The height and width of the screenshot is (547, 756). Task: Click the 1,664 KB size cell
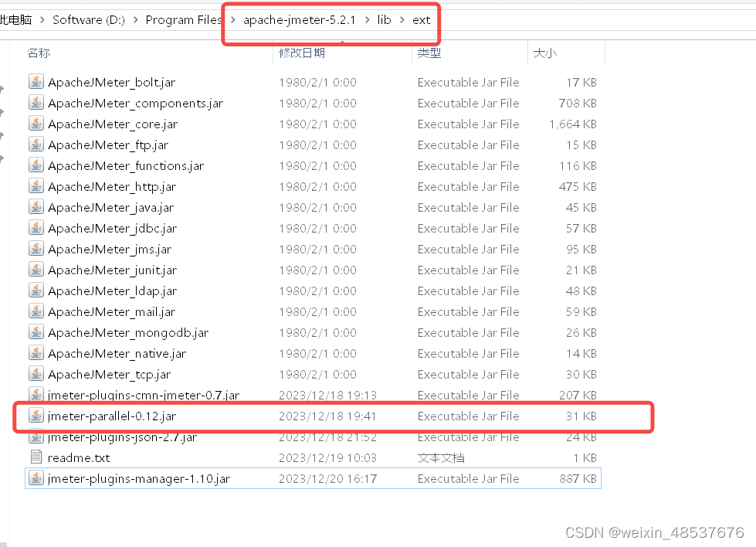[573, 124]
